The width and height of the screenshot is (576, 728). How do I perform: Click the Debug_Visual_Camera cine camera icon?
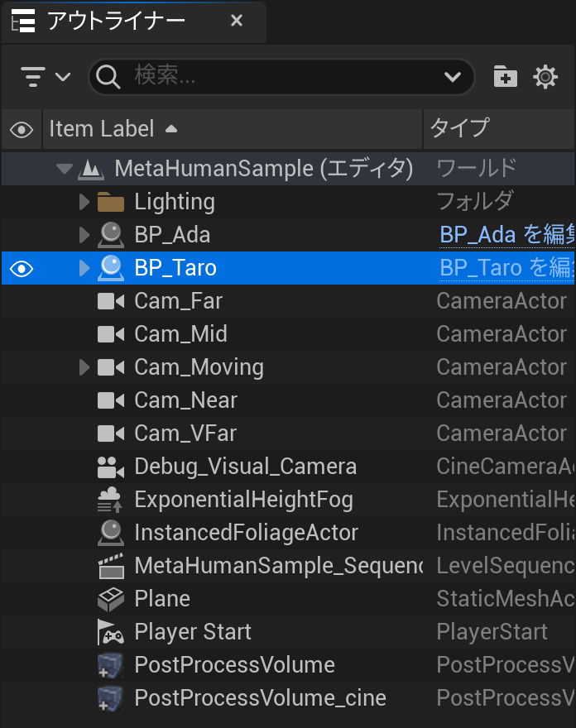(x=110, y=467)
